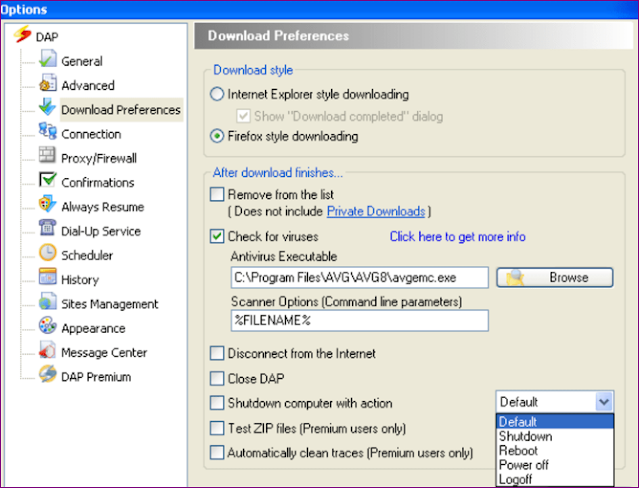This screenshot has height=488, width=639.
Task: Open the Scheduler page
Action: coord(87,256)
